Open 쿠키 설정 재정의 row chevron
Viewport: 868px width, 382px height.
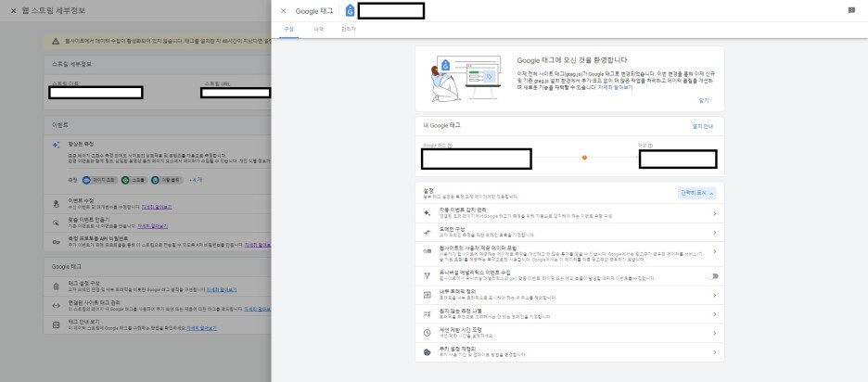tap(715, 352)
